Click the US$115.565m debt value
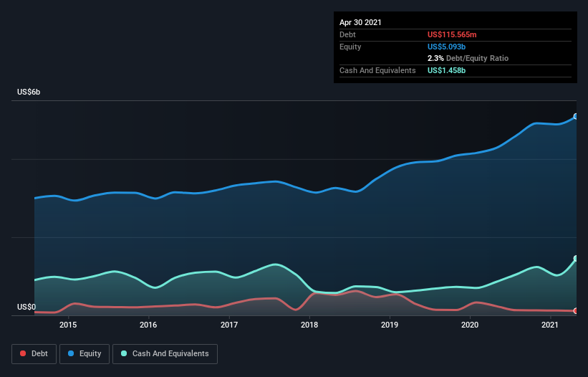 452,34
